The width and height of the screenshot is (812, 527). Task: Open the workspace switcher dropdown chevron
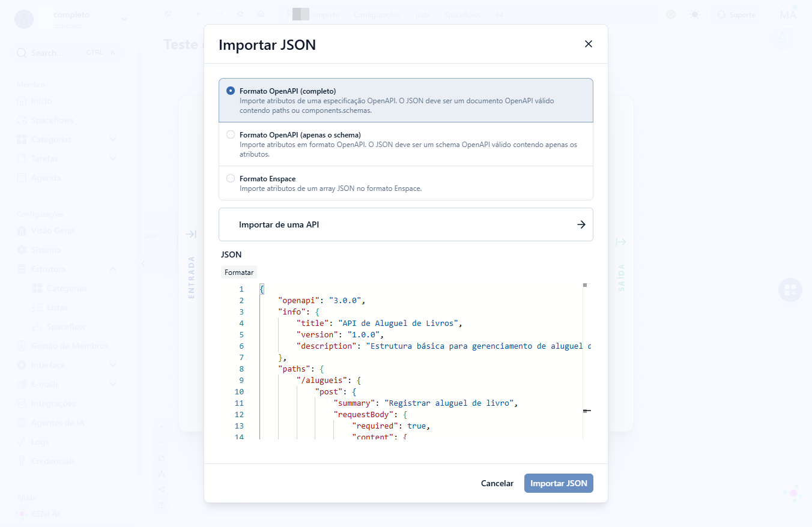(x=124, y=19)
